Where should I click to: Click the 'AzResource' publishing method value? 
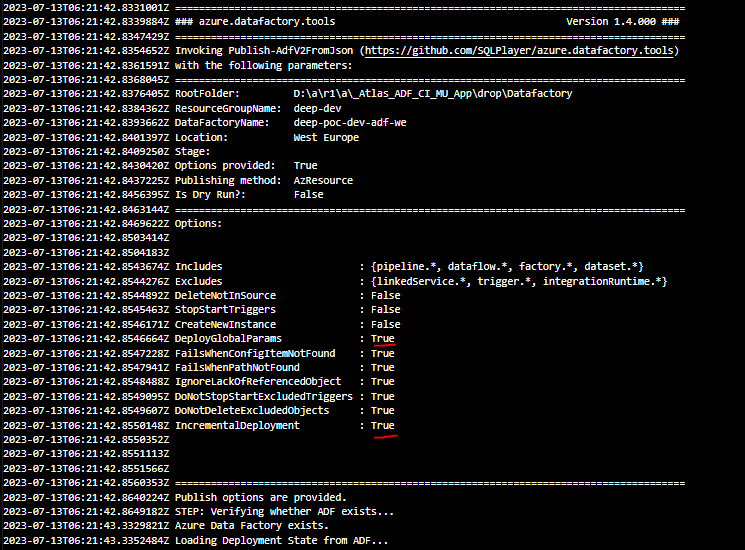[323, 180]
